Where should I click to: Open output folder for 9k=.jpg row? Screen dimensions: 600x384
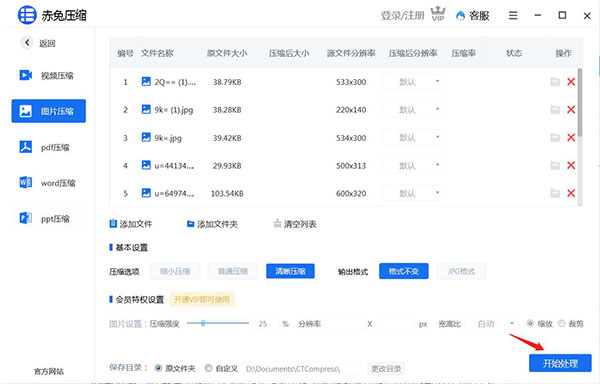[x=555, y=138]
